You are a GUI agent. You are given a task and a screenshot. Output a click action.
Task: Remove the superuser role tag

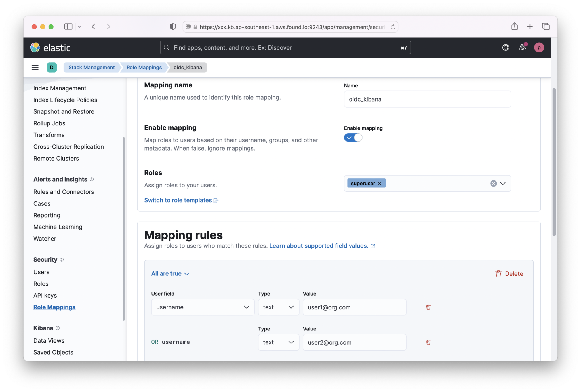(379, 183)
